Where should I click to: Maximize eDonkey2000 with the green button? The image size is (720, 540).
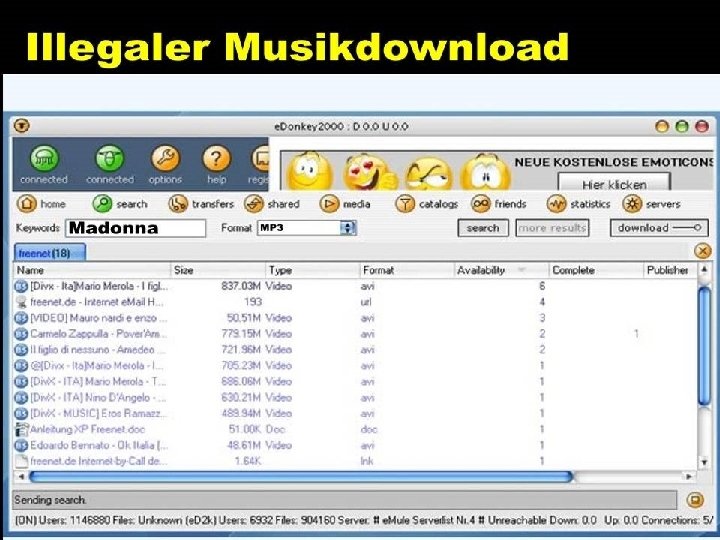point(682,126)
